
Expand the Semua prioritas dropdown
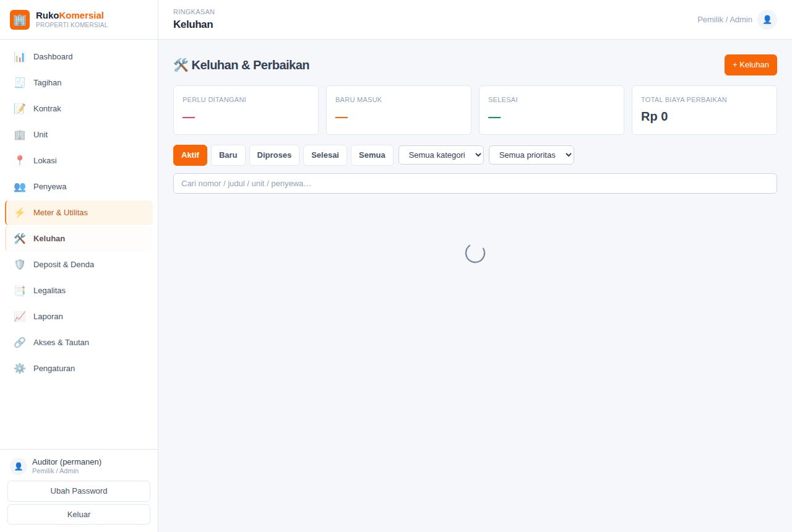click(532, 155)
